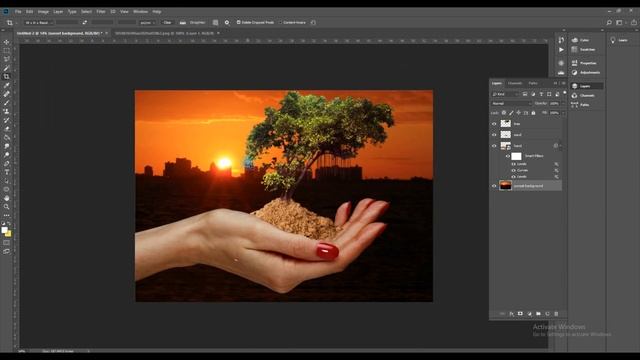Click the foreground color swatch

(x=4, y=230)
